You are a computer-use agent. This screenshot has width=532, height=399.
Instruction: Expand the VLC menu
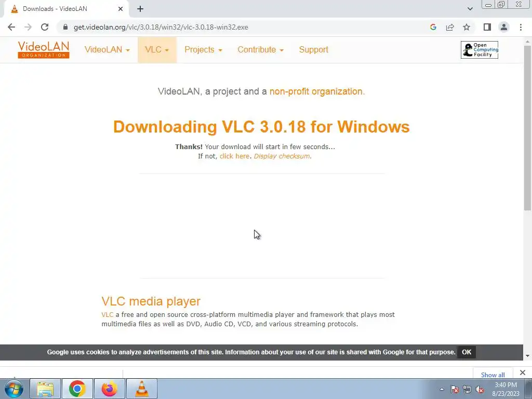point(157,49)
